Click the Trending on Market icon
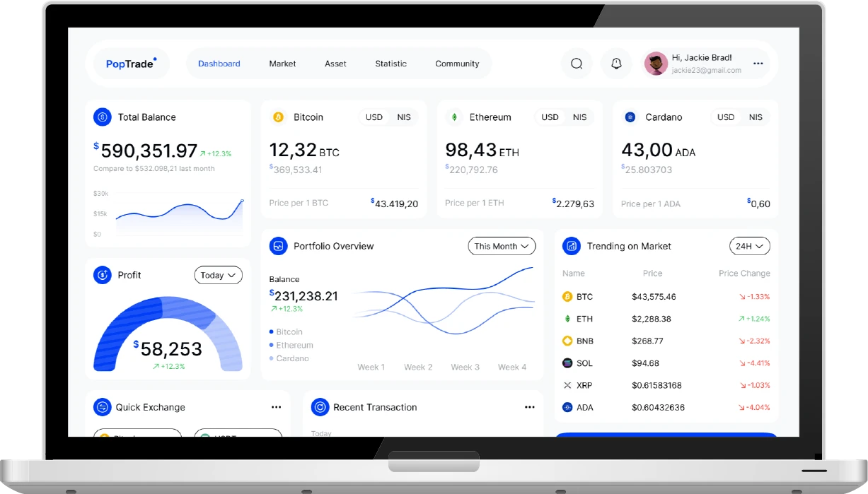The width and height of the screenshot is (868, 494). pos(572,246)
